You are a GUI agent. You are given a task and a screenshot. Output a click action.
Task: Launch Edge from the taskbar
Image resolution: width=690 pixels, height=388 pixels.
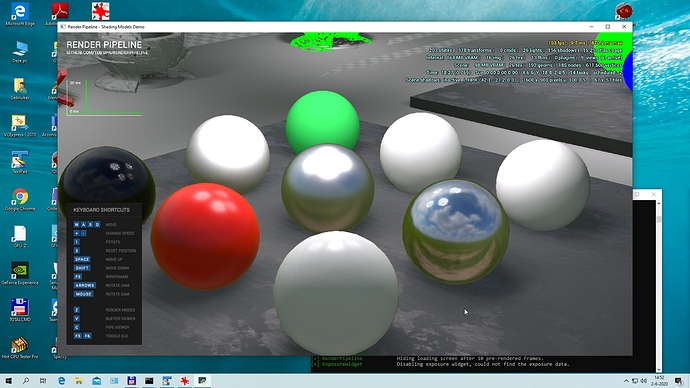coord(61,381)
